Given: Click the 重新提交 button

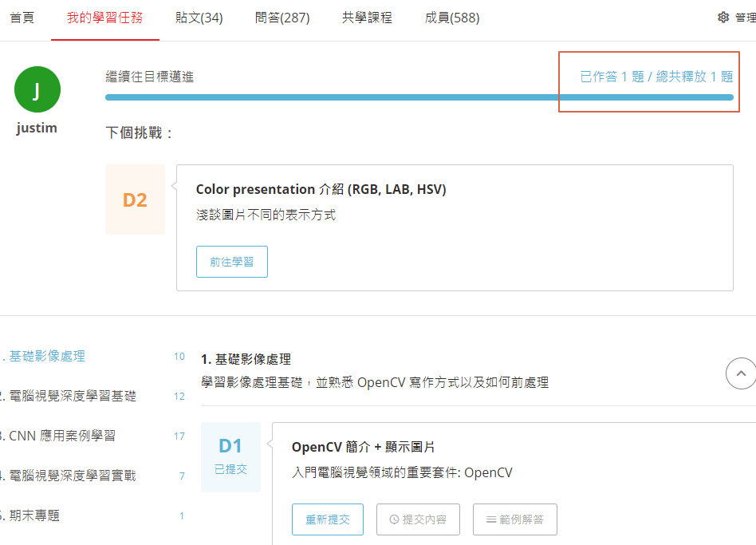Looking at the screenshot, I should 328,519.
